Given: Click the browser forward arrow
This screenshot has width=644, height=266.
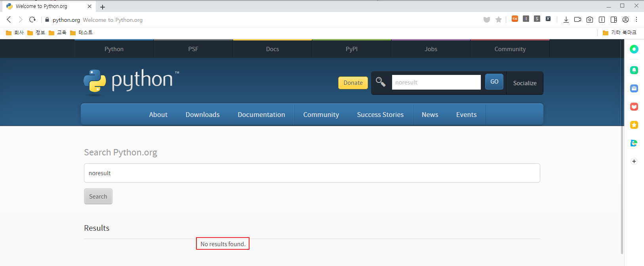Looking at the screenshot, I should coord(21,19).
